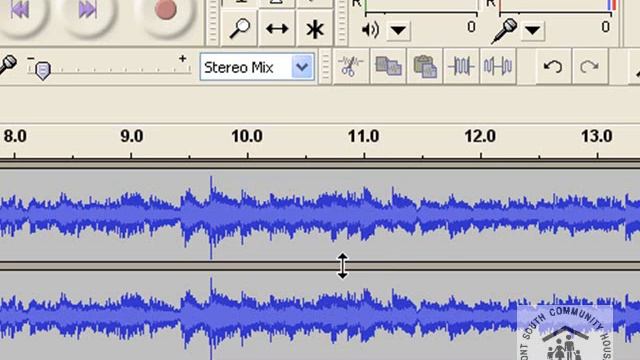Click the Redo arrow icon
Screen dimensions: 640x360
click(x=589, y=66)
